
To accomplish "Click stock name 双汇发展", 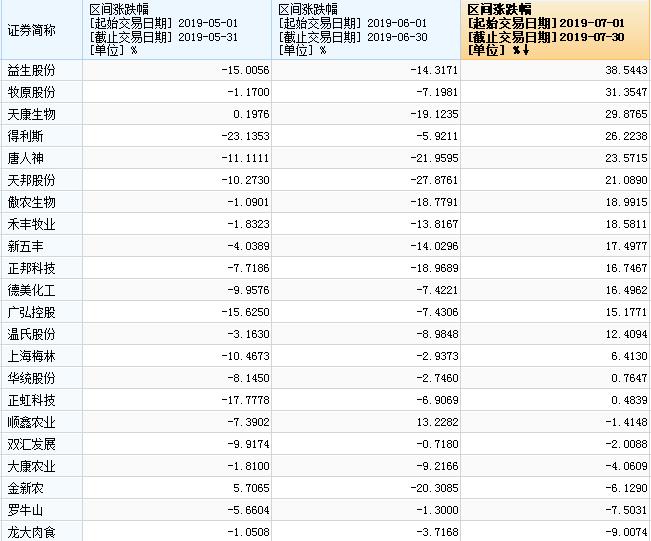I will coord(32,444).
